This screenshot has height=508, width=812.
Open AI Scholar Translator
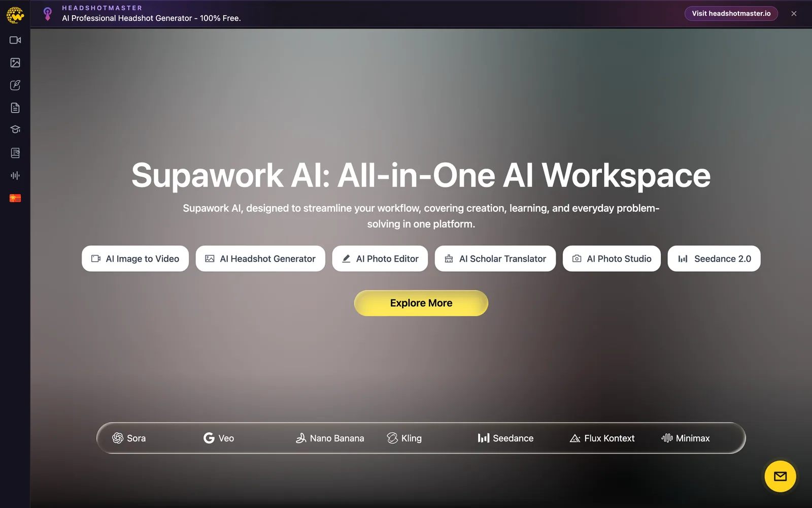coord(495,259)
